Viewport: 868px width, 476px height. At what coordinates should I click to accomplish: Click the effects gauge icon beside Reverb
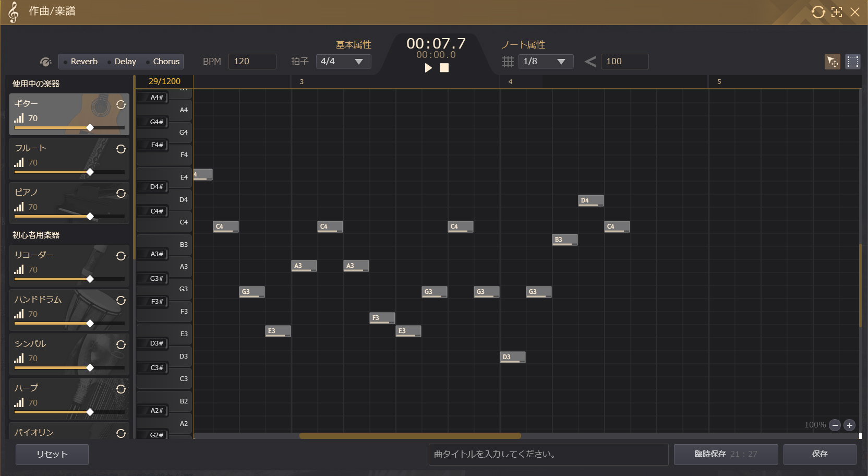46,62
